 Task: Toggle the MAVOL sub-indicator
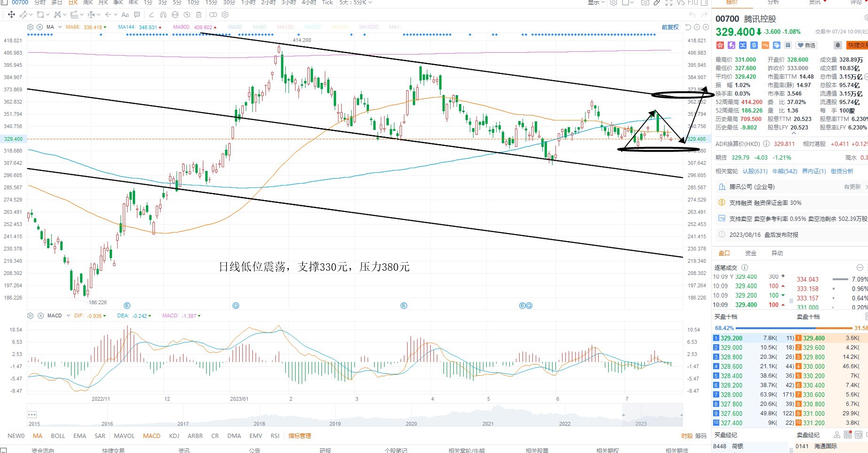[124, 436]
